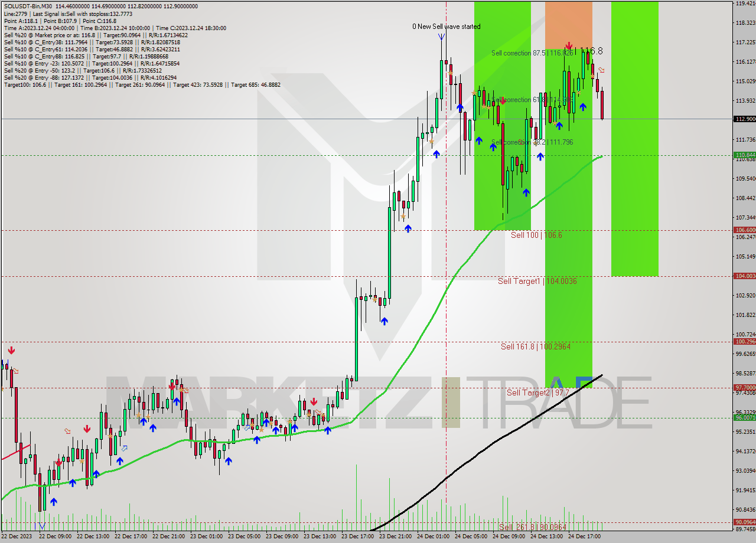Click the '24 Dec 09:00' time axis label
This screenshot has width=756, height=543.
508,537
